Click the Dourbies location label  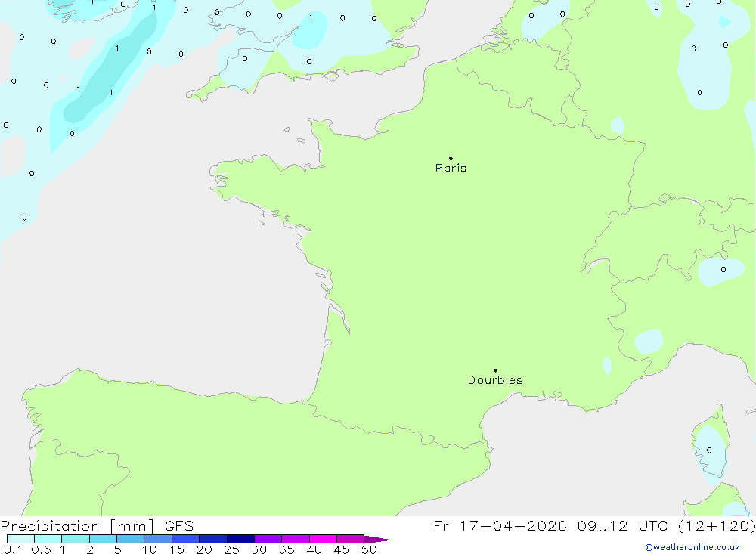pyautogui.click(x=495, y=380)
